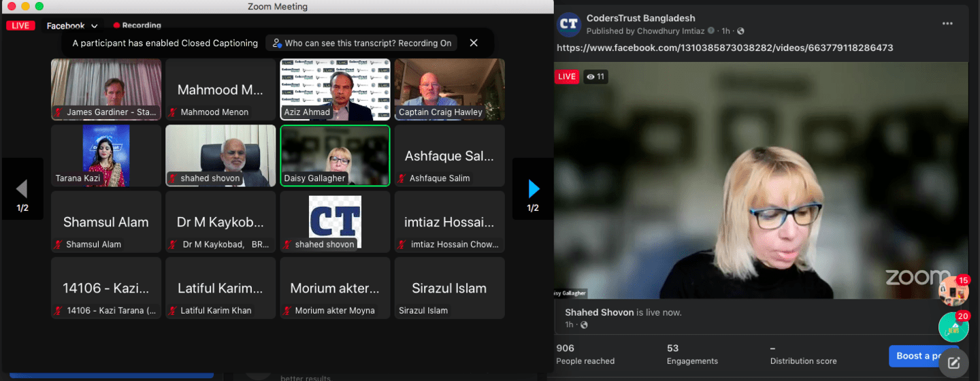Open the chat head with 15 notifications
The width and height of the screenshot is (980, 381).
click(953, 291)
